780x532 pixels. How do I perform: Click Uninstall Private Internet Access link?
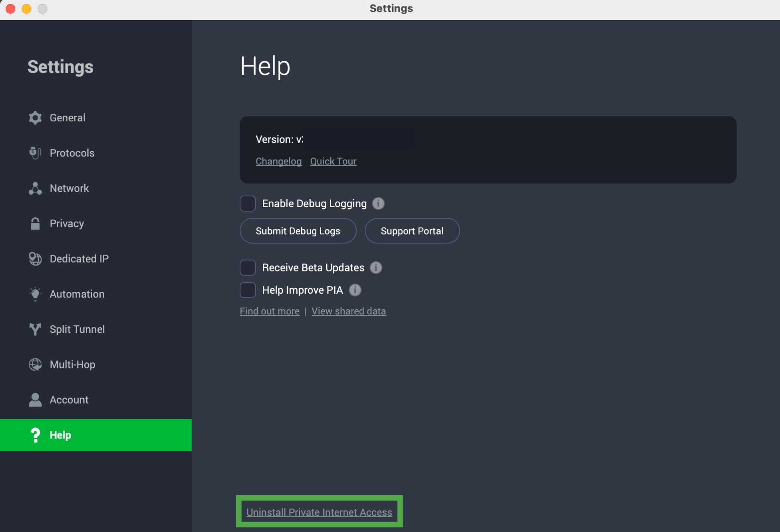pyautogui.click(x=319, y=512)
